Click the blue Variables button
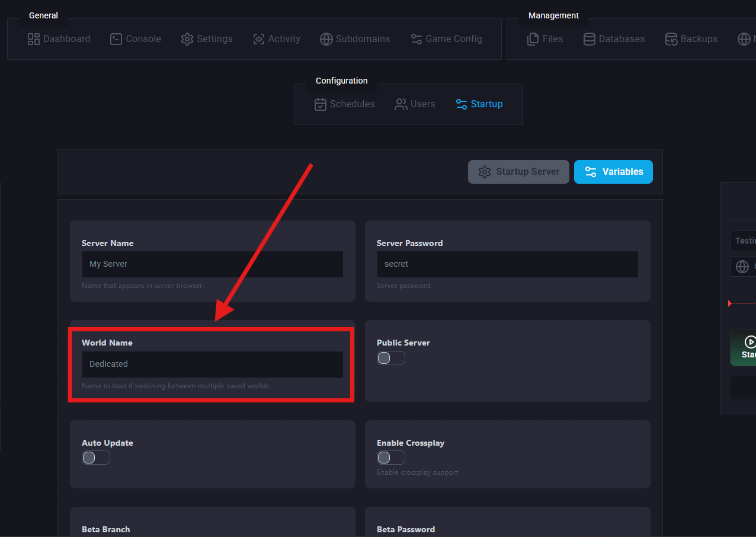The image size is (756, 537). point(613,172)
